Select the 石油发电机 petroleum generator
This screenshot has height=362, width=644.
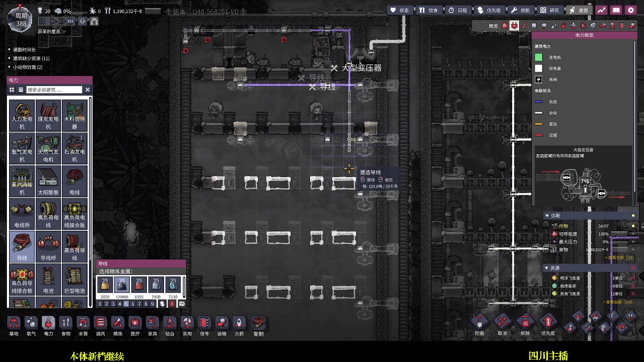(x=74, y=148)
